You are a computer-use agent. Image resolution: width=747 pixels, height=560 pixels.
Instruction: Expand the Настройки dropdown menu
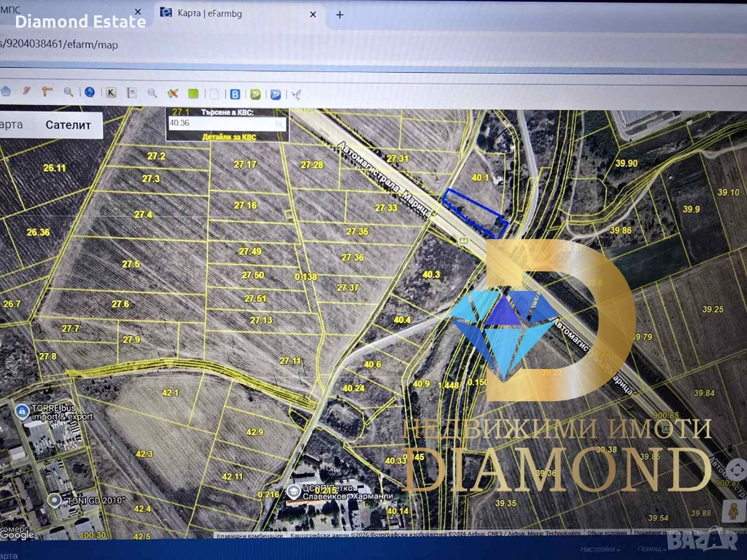point(600,549)
